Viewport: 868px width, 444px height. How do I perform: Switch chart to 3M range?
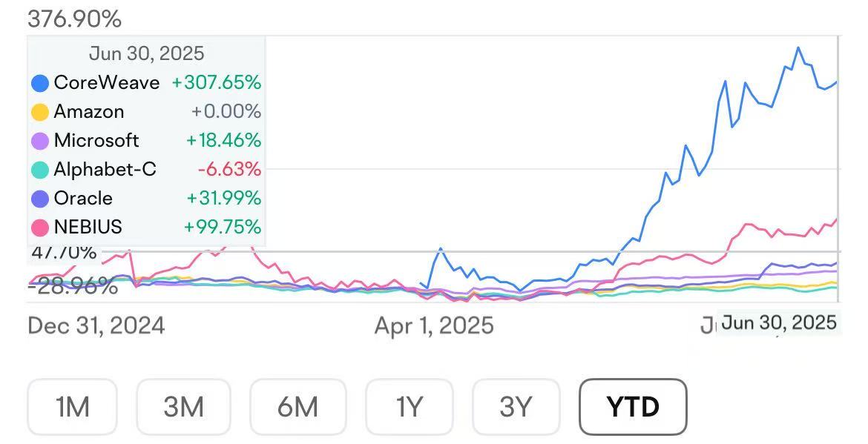point(184,406)
